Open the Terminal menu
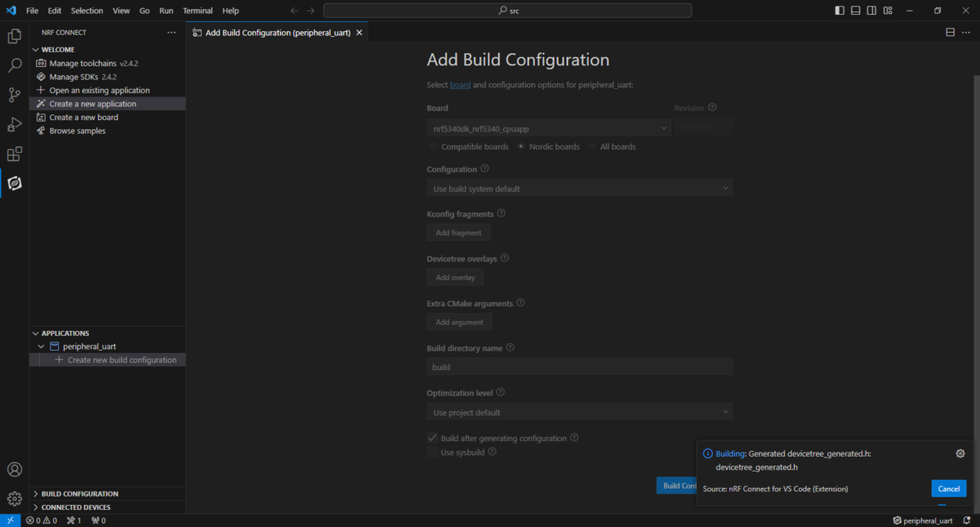 (197, 11)
